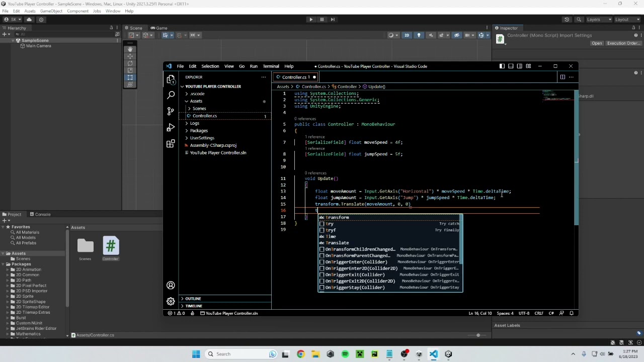Open Spotify from the Windows taskbar
644x362 pixels.
pyautogui.click(x=345, y=354)
